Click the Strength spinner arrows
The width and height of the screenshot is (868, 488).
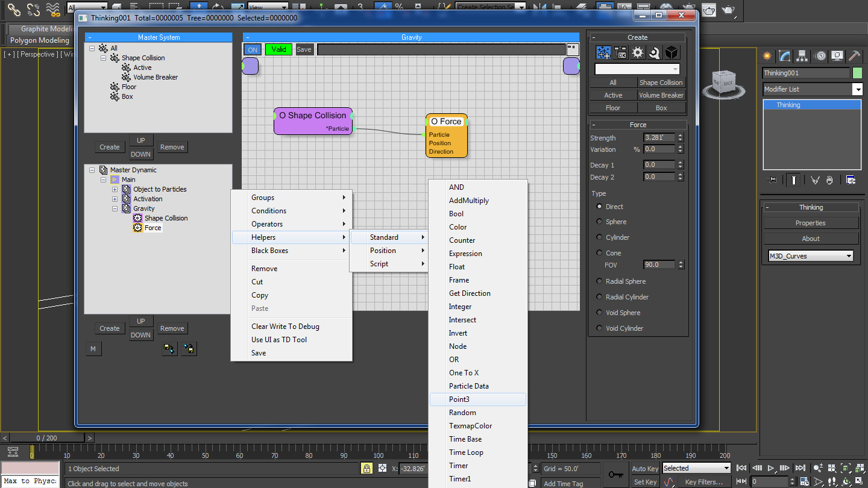(681, 138)
